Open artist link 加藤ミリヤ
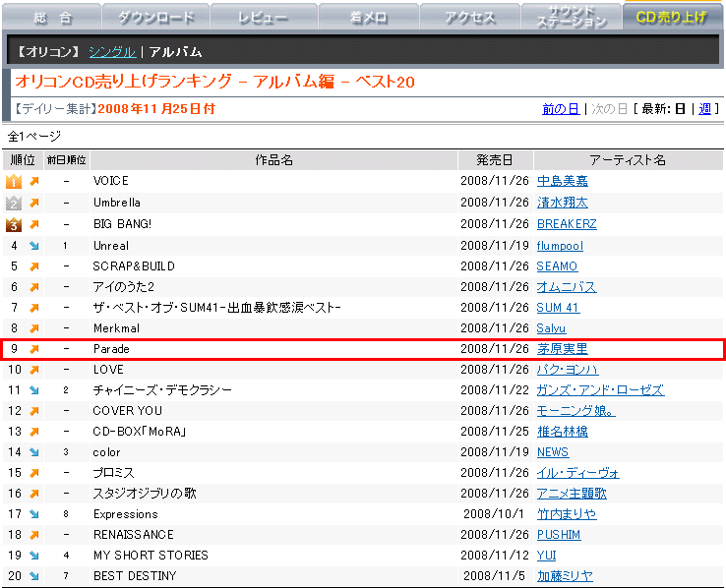The height and width of the screenshot is (588, 726). point(565,576)
